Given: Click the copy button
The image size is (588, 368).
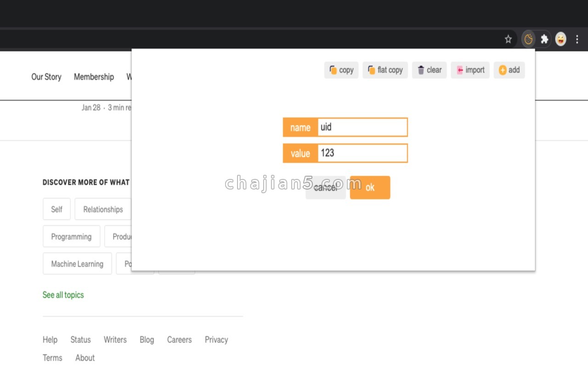Looking at the screenshot, I should click(x=341, y=70).
